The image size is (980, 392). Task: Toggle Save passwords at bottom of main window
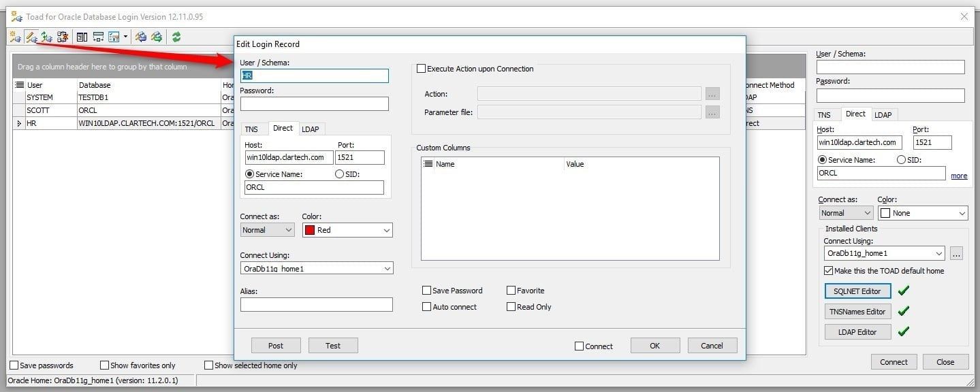click(14, 365)
